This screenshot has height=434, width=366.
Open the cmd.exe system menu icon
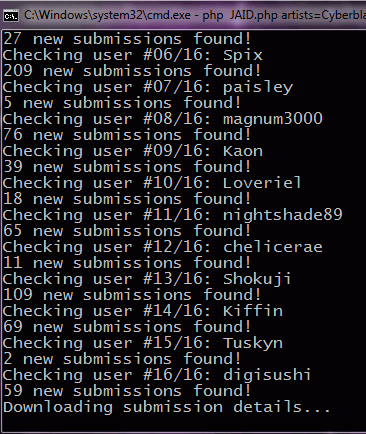(x=11, y=16)
